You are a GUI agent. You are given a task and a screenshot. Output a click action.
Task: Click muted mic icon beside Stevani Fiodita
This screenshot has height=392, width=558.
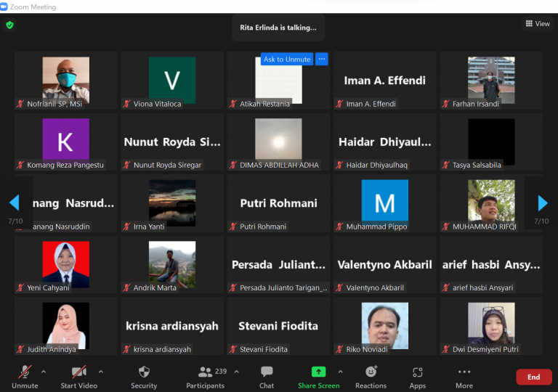point(233,349)
